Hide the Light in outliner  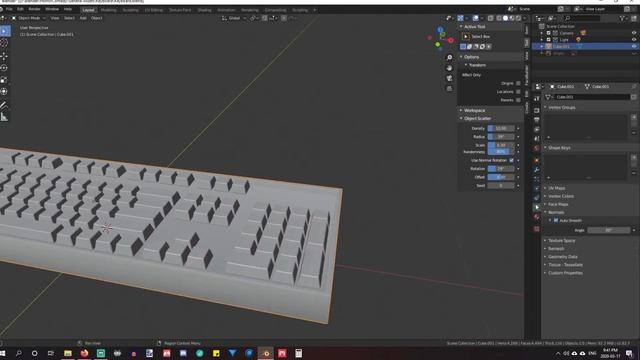(634, 40)
